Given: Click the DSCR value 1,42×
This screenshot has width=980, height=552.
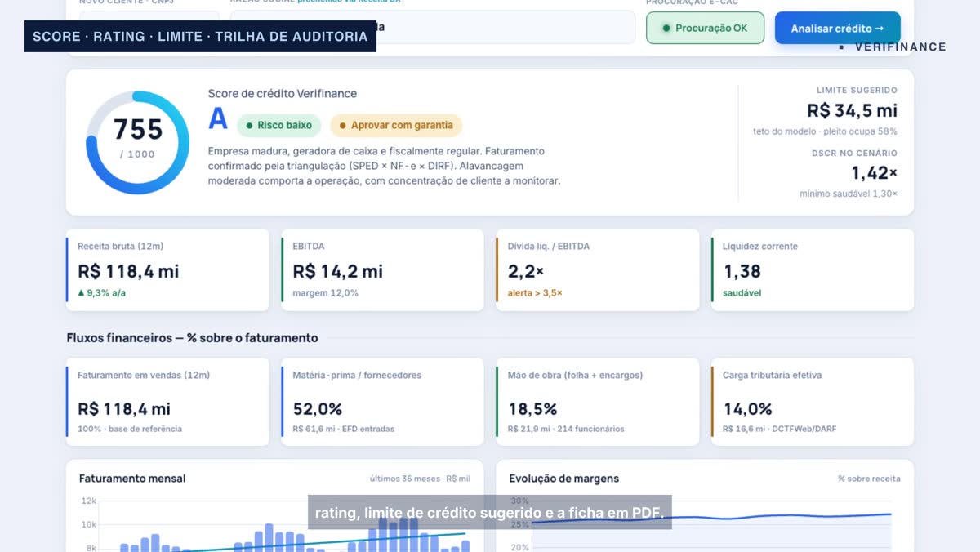Looking at the screenshot, I should [874, 173].
